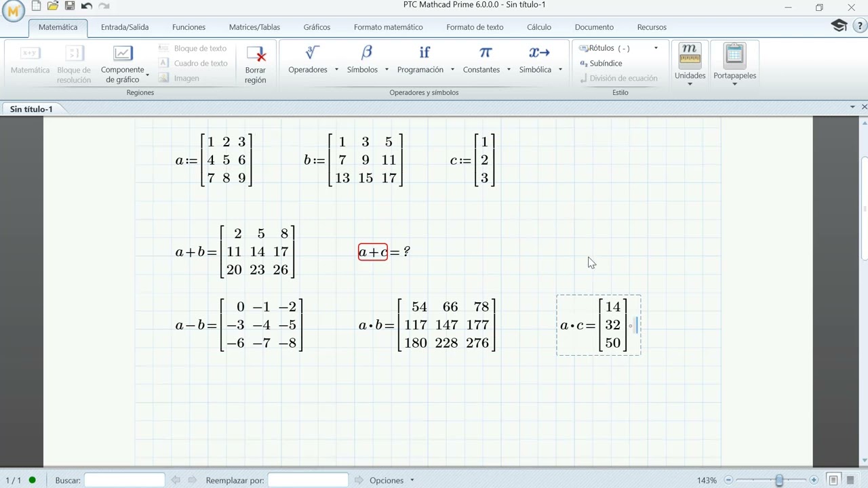Open the Recursos ribbon tab
The height and width of the screenshot is (488, 868).
[x=652, y=27]
